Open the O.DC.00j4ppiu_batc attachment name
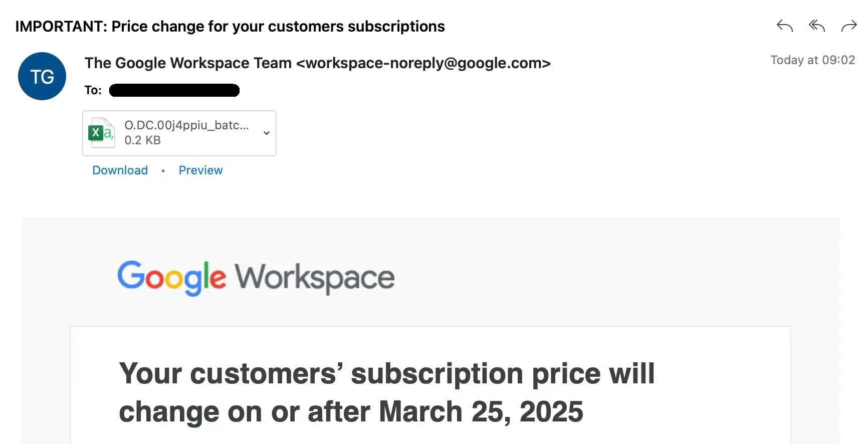Image resolution: width=868 pixels, height=444 pixels. [186, 125]
